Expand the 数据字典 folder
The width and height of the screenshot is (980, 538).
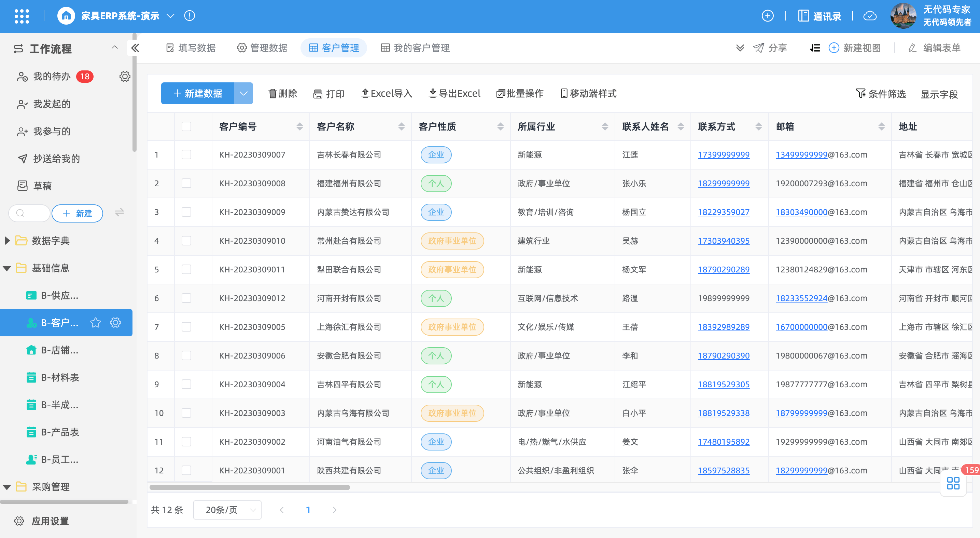point(7,241)
